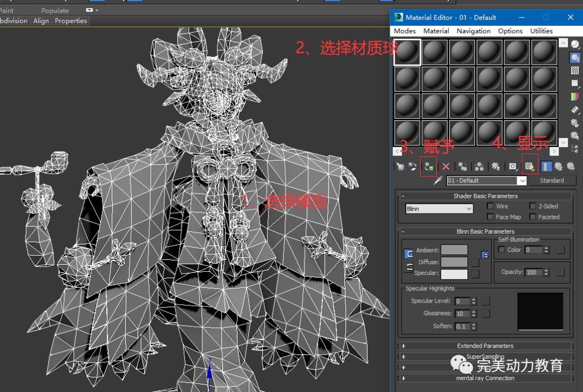Check the Self-Illumination Color checkbox

tap(501, 250)
